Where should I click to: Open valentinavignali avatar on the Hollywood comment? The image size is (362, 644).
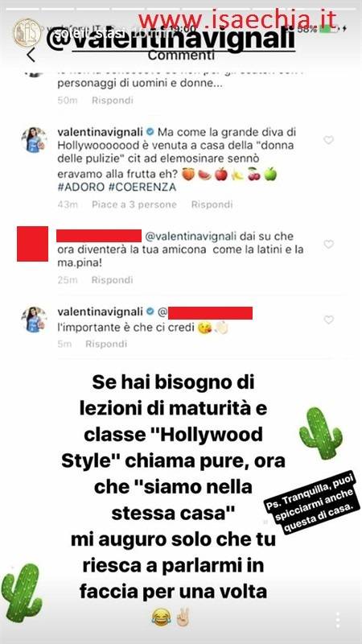pos(34,140)
